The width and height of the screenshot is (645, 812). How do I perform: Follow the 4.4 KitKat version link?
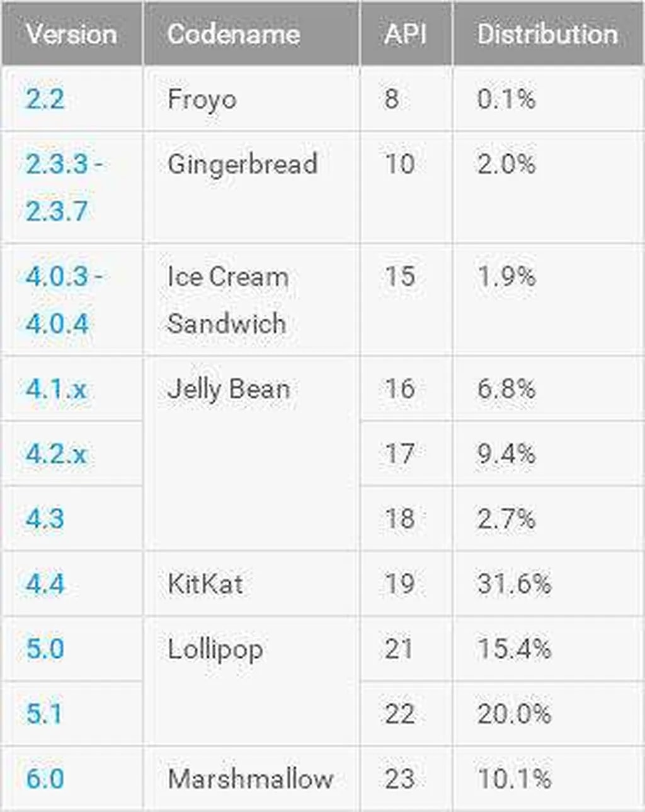pyautogui.click(x=45, y=584)
